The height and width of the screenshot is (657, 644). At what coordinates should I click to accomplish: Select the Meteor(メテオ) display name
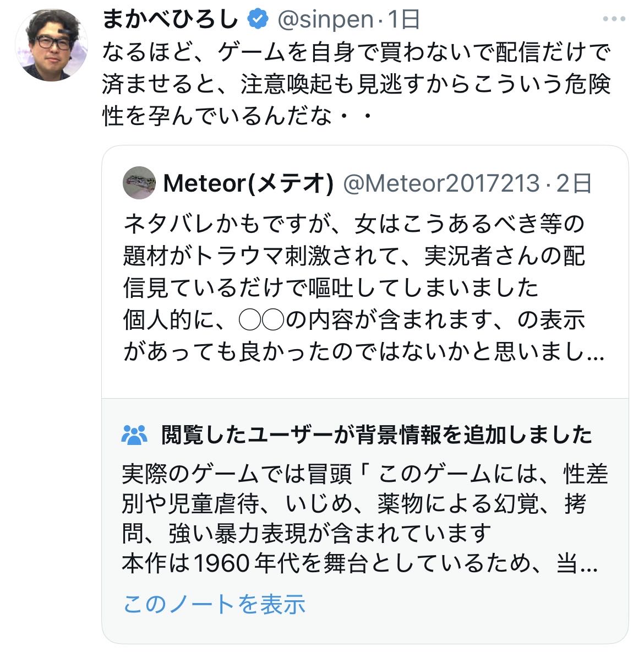(249, 183)
